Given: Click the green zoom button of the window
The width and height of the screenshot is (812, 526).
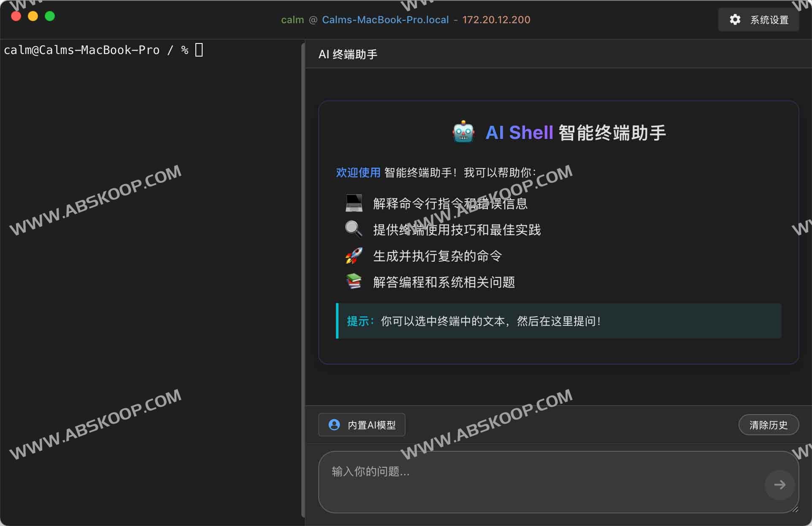Looking at the screenshot, I should coord(50,16).
